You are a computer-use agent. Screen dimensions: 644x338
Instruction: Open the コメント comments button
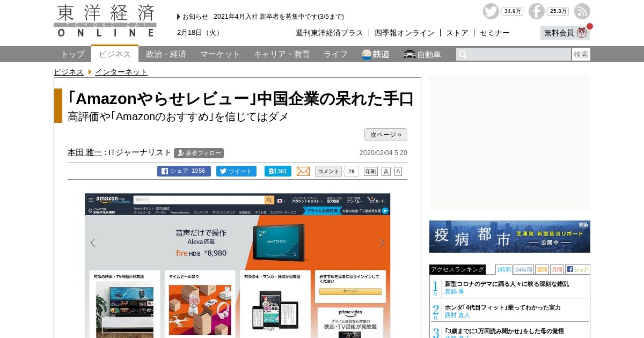tap(328, 171)
